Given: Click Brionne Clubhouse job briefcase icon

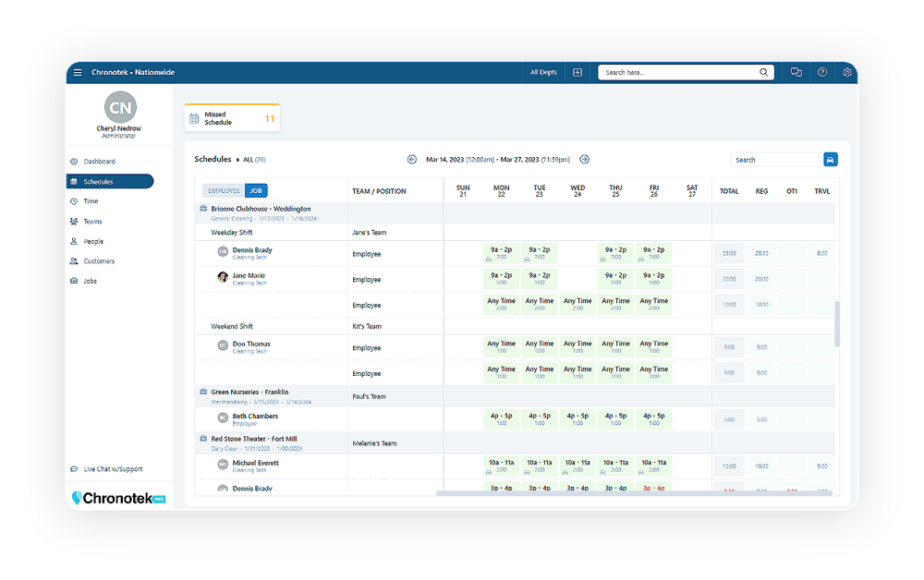Looking at the screenshot, I should coord(203,209).
